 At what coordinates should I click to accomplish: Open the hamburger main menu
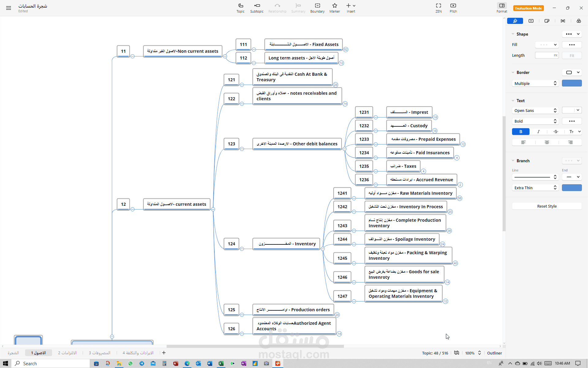click(x=9, y=8)
